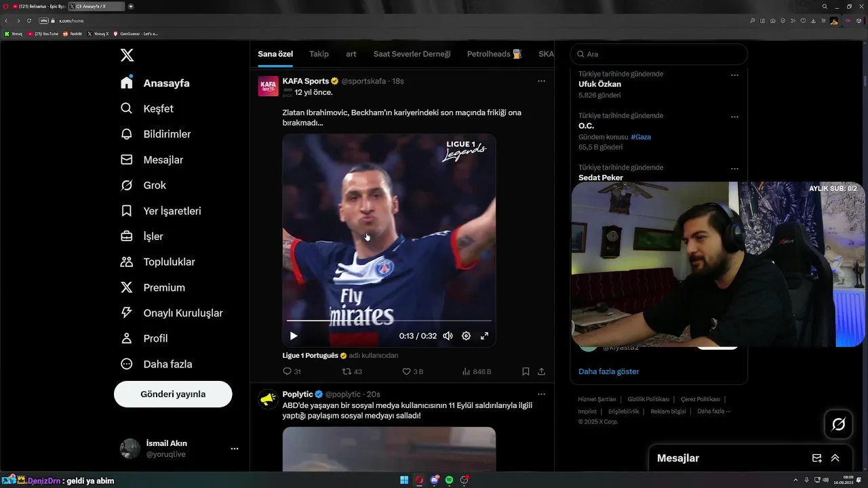The width and height of the screenshot is (868, 488).
Task: Switch to Takip tab
Action: tap(319, 54)
